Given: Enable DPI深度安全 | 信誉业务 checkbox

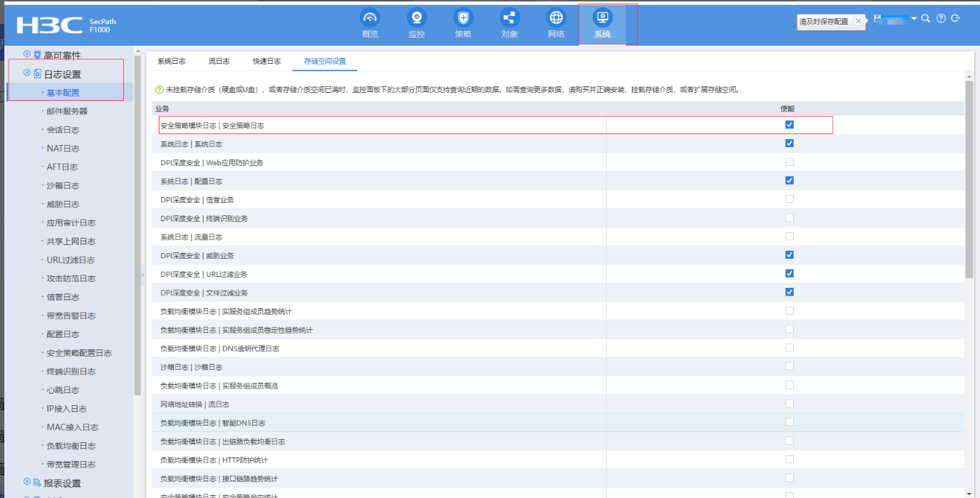Looking at the screenshot, I should click(789, 199).
